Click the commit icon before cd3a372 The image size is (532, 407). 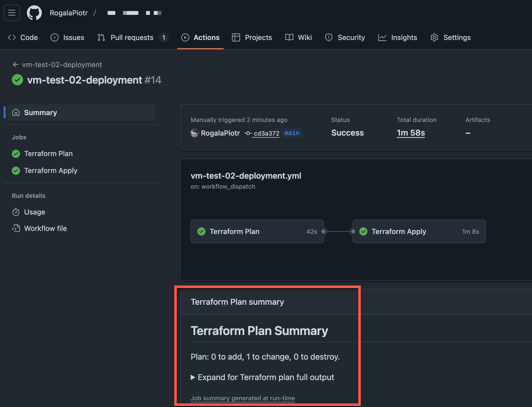[248, 133]
